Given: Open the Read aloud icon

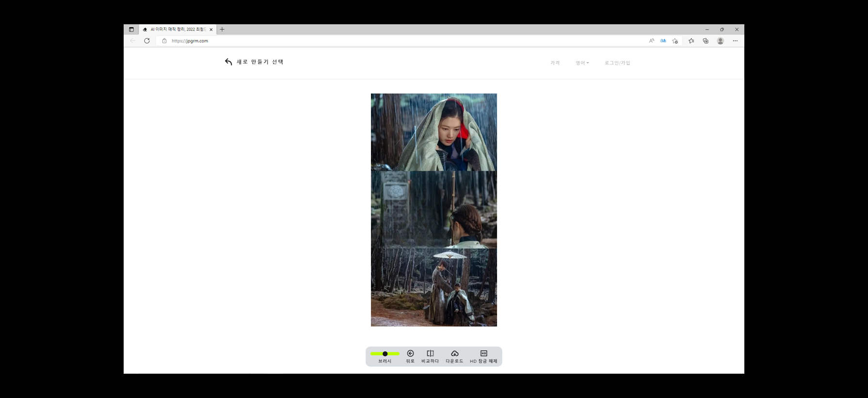Looking at the screenshot, I should point(652,41).
